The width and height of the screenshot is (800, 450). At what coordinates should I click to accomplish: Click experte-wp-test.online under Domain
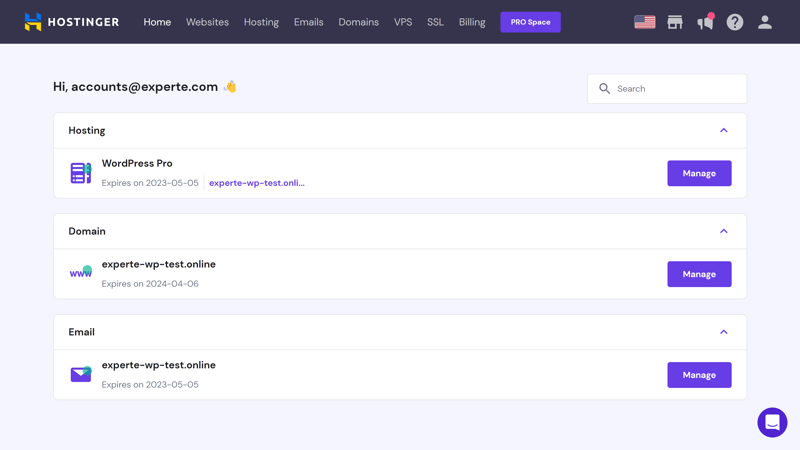159,264
